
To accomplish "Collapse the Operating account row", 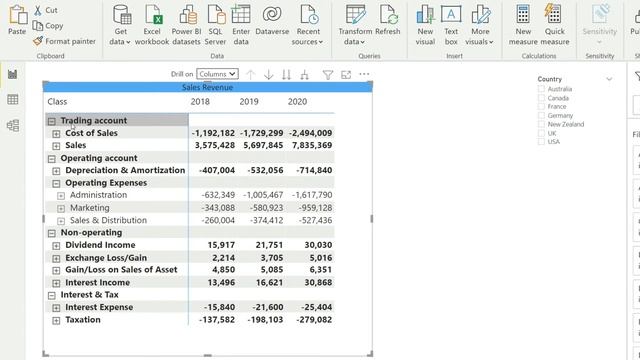I will 51,158.
